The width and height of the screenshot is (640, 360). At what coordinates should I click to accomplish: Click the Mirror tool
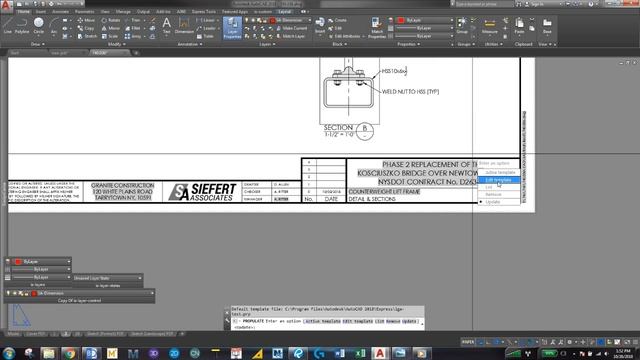click(111, 28)
